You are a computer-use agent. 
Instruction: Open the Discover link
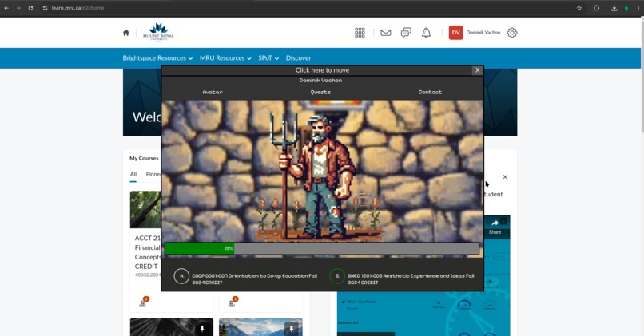298,57
